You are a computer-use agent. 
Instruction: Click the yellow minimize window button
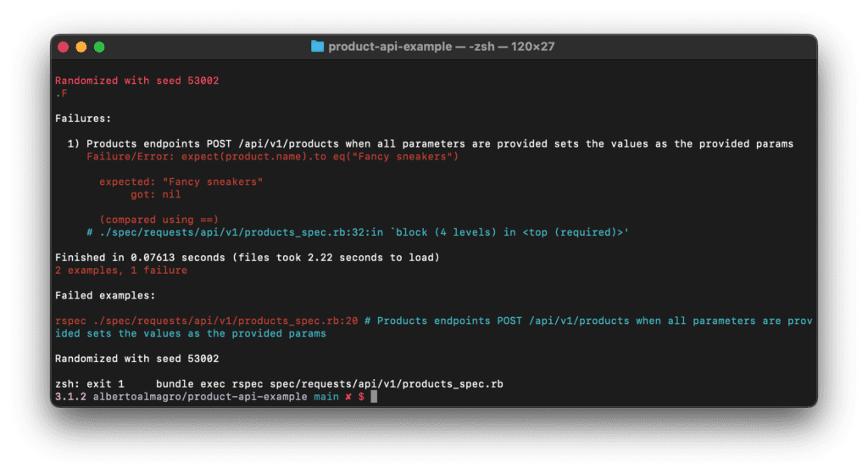tap(81, 47)
